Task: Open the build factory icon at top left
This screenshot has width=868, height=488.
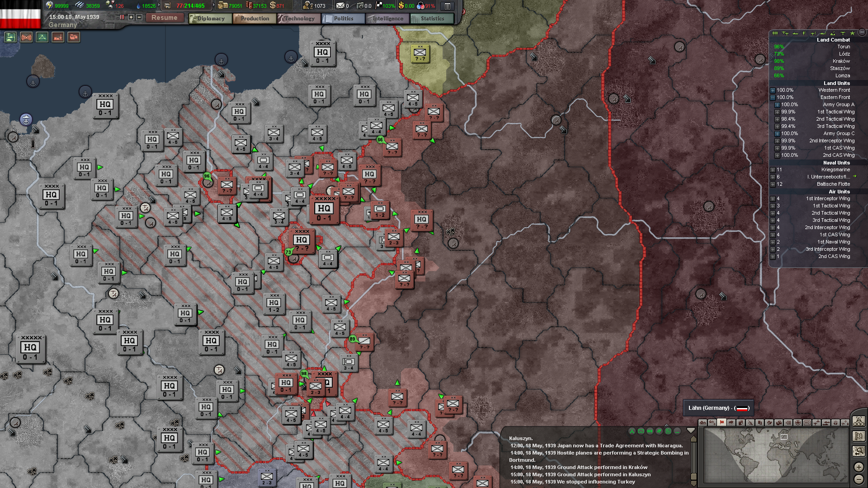Action: (x=58, y=38)
